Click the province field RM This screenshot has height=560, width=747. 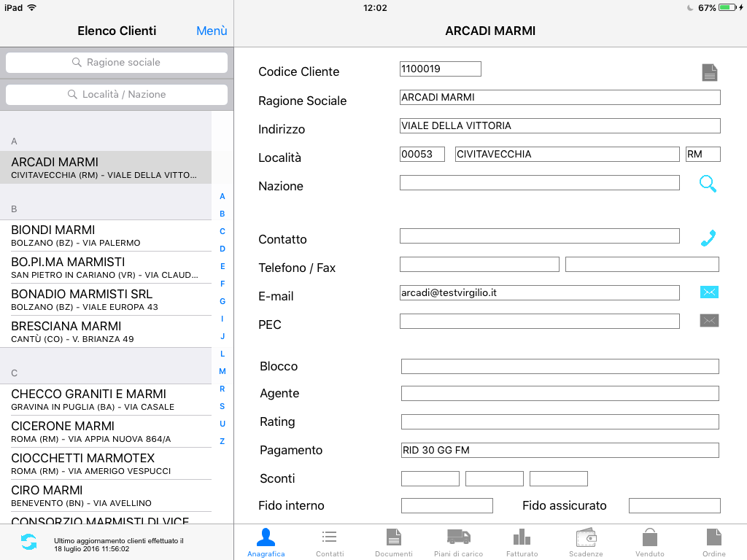703,155
